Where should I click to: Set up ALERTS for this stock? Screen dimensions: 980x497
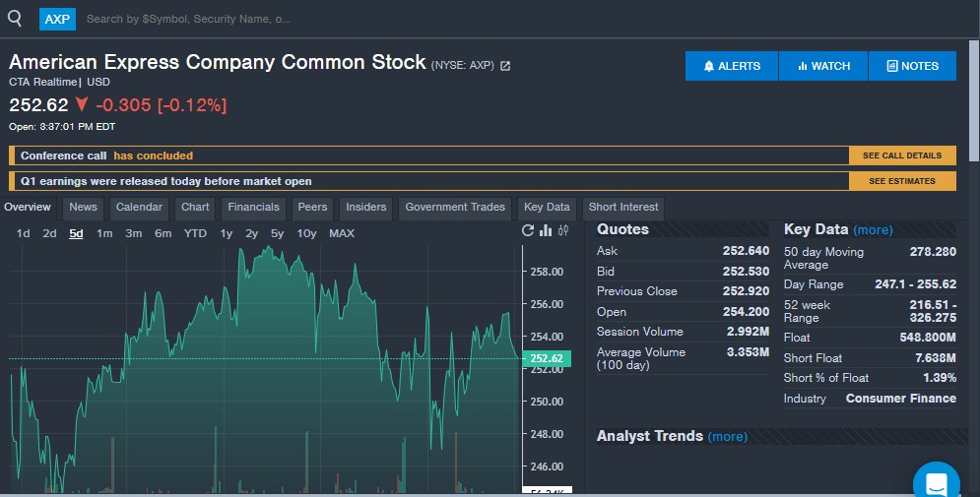732,66
